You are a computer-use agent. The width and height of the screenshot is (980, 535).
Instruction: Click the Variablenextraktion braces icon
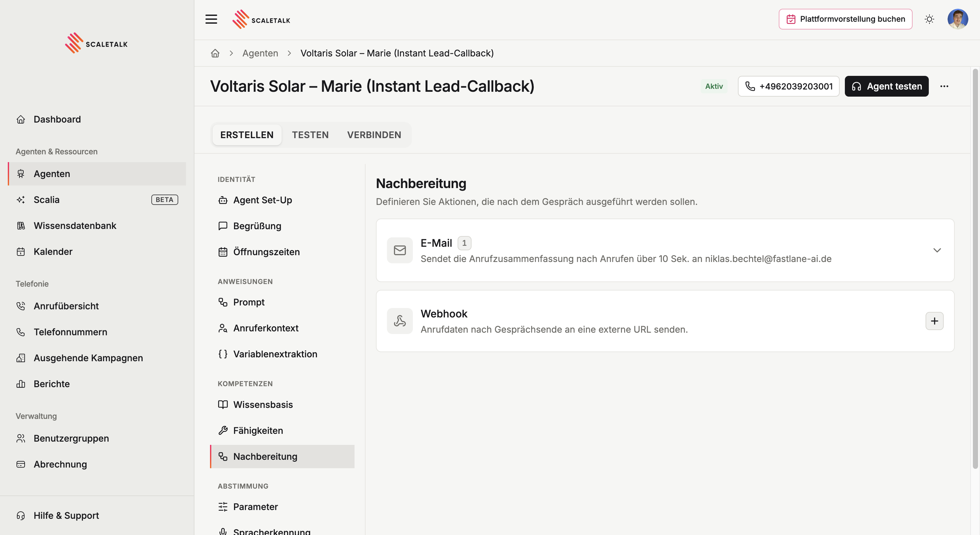[x=223, y=354]
